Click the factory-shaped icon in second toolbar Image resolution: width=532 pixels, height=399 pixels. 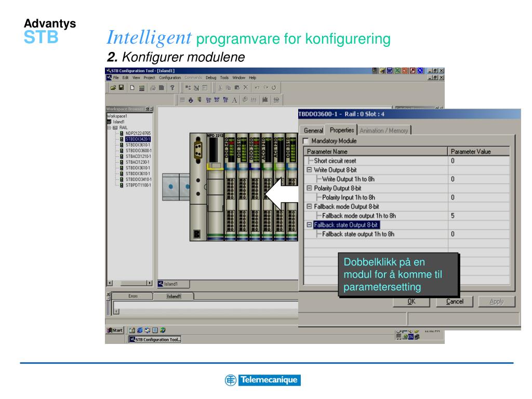pos(265,100)
